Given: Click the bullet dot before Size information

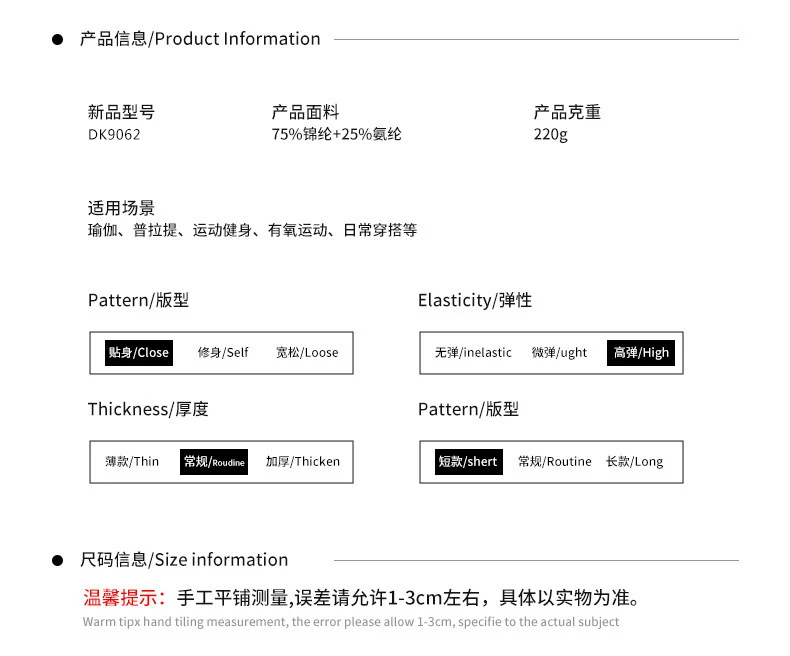Looking at the screenshot, I should [57, 560].
